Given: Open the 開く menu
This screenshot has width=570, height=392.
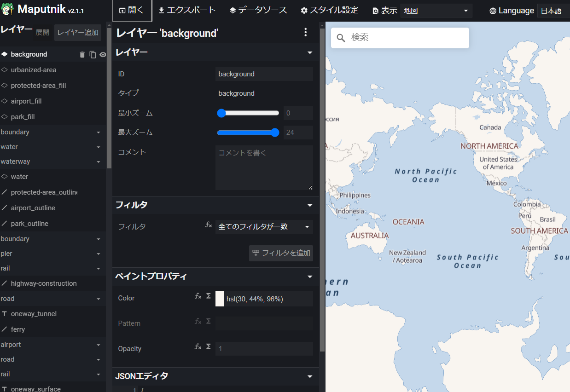Looking at the screenshot, I should (132, 11).
